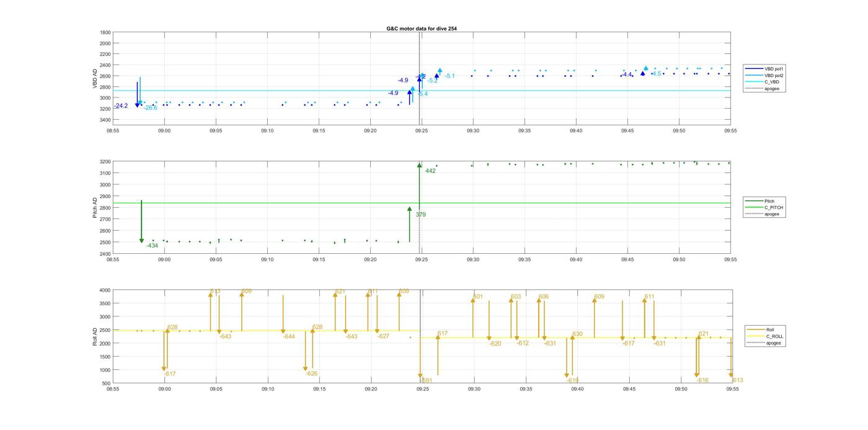Click the '09:55' time tick under Roll plot
Screen dimensions: 868x430
pyautogui.click(x=732, y=389)
